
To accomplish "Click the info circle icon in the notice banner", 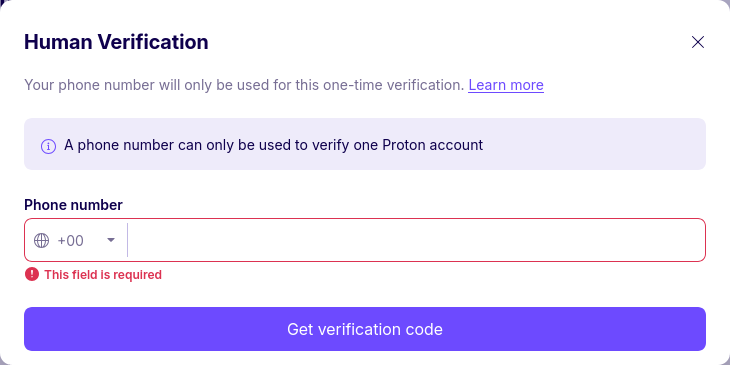I will 48,146.
